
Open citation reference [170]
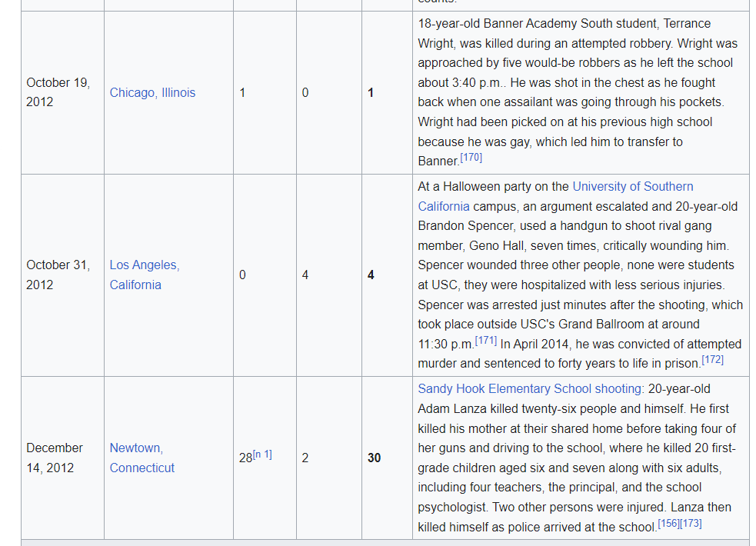coord(471,158)
